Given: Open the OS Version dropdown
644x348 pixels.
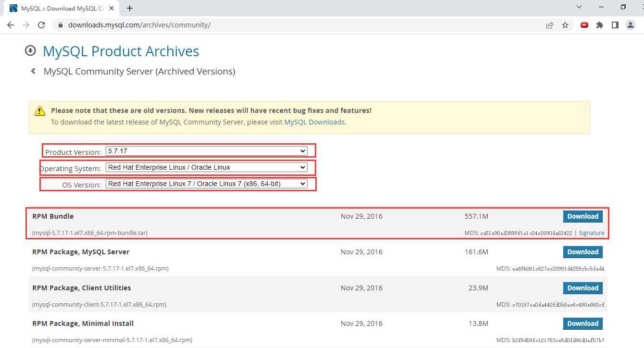Looking at the screenshot, I should 206,184.
